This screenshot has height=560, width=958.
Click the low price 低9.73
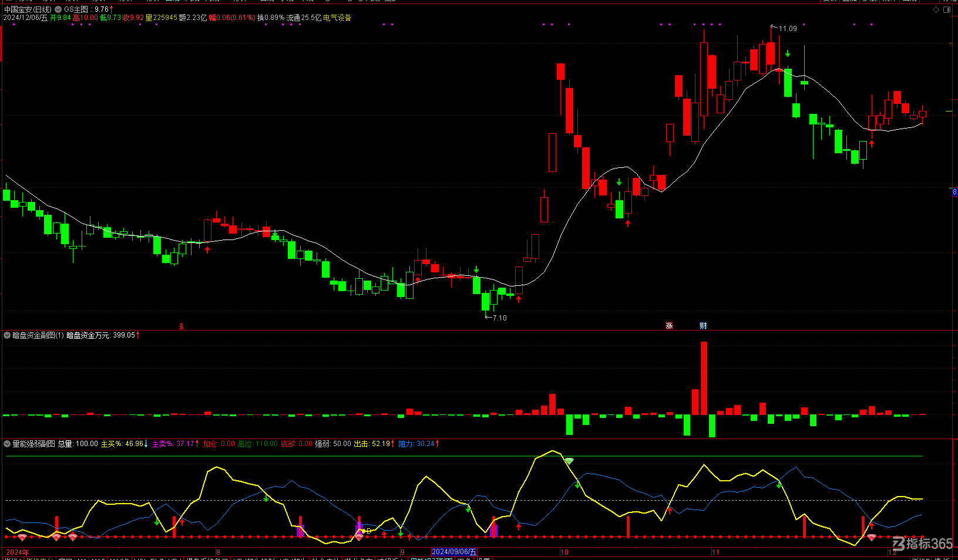coord(110,18)
